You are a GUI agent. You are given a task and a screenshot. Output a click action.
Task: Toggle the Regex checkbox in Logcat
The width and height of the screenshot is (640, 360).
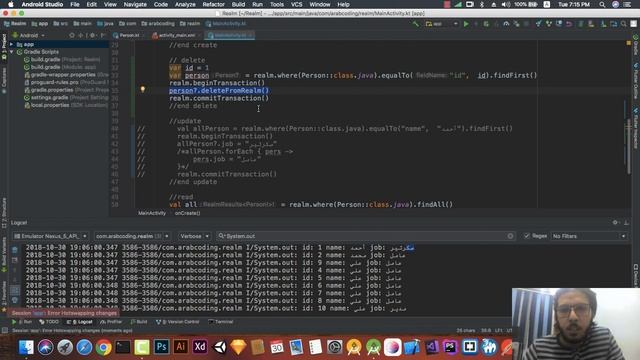(527, 236)
